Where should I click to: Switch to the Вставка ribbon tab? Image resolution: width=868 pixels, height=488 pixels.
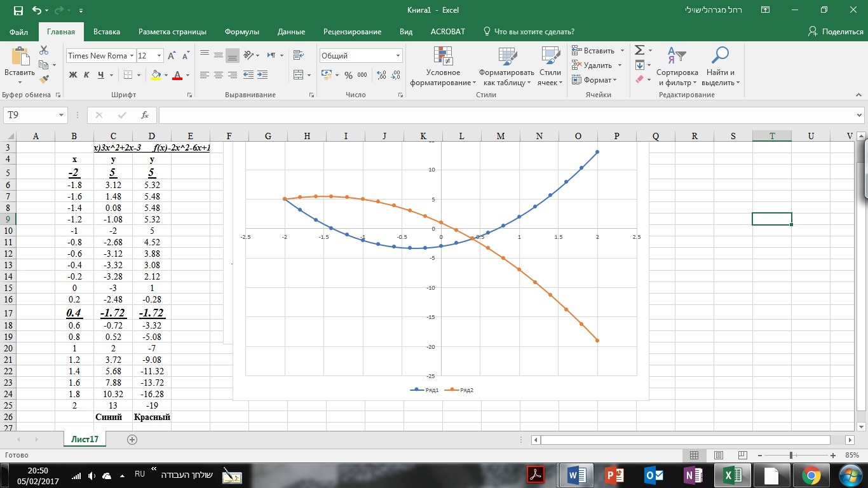[x=107, y=32]
